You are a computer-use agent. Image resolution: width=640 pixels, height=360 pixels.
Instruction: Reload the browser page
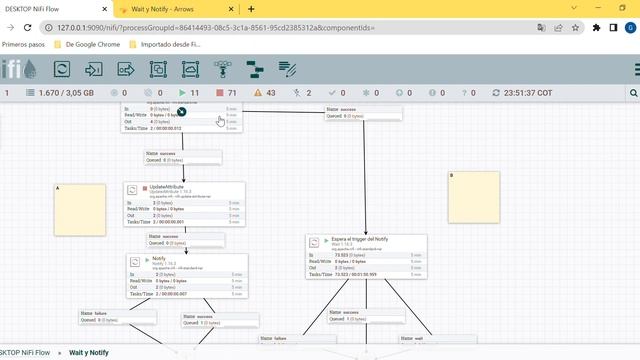27,28
